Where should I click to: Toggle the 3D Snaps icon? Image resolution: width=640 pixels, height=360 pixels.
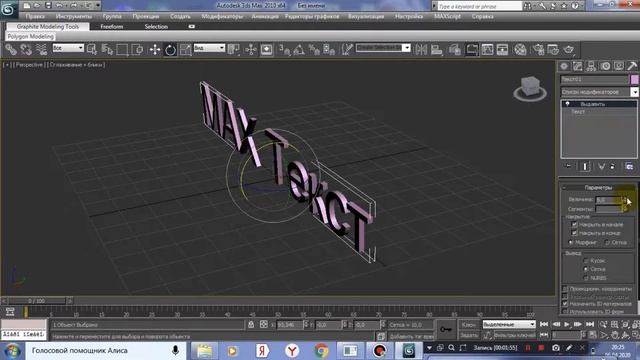coord(284,50)
